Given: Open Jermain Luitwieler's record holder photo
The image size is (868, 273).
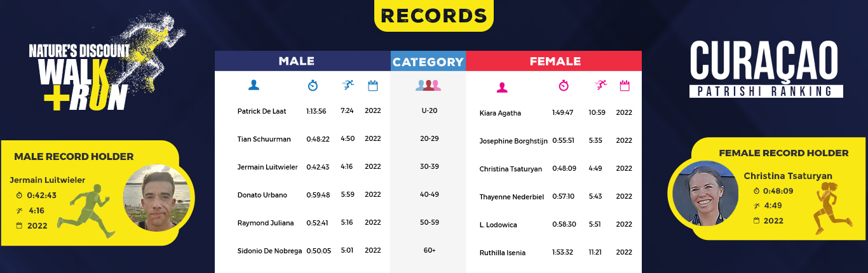Looking at the screenshot, I should tap(153, 198).
